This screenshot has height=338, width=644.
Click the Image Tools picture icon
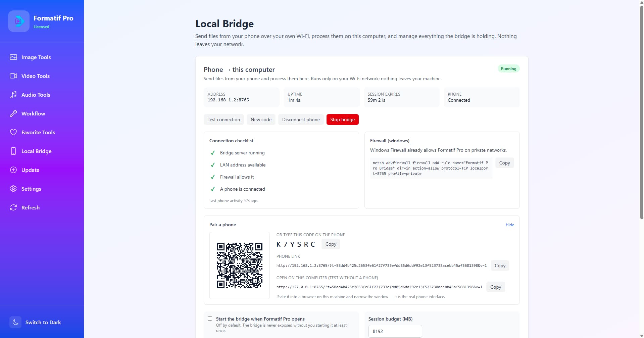(13, 57)
